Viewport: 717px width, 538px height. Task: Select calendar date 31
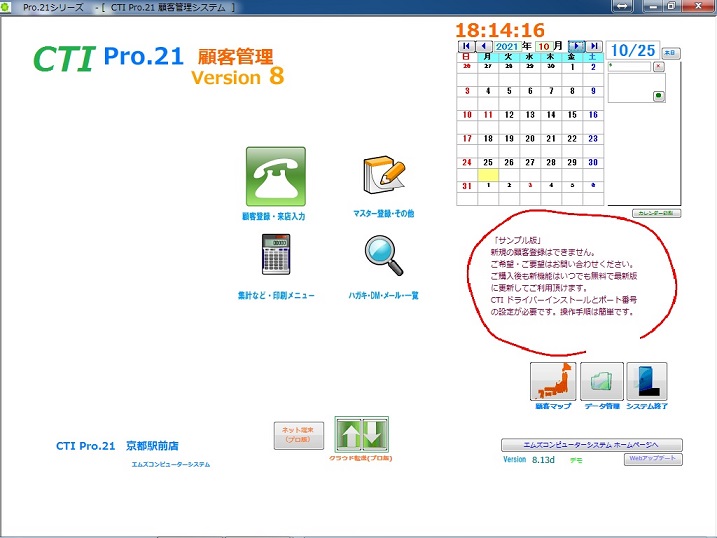coord(467,186)
